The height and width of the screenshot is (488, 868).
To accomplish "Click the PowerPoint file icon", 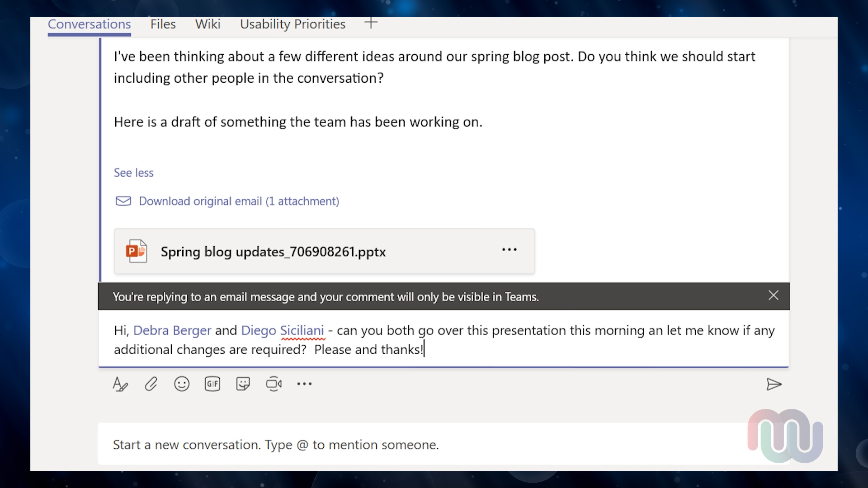I will [137, 251].
